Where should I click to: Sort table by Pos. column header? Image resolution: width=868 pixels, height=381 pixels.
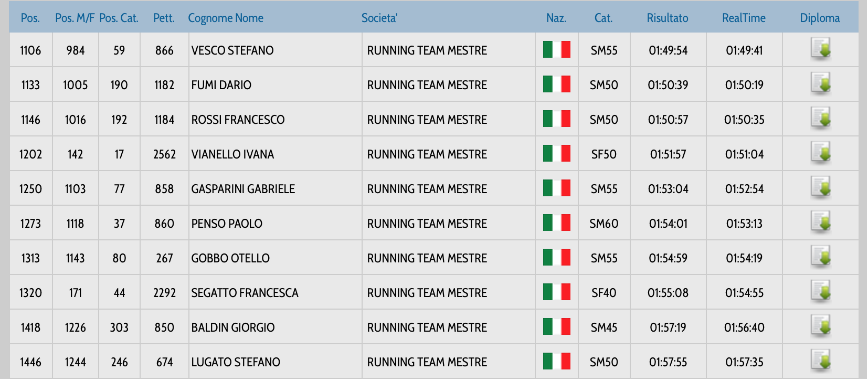click(x=30, y=18)
